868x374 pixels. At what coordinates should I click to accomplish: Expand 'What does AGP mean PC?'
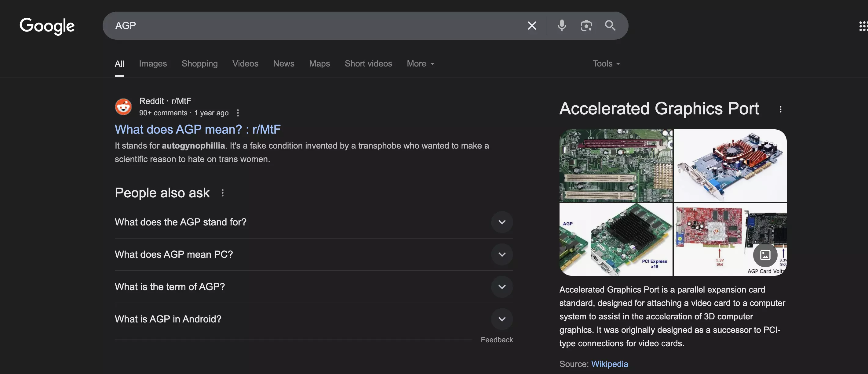click(314, 254)
